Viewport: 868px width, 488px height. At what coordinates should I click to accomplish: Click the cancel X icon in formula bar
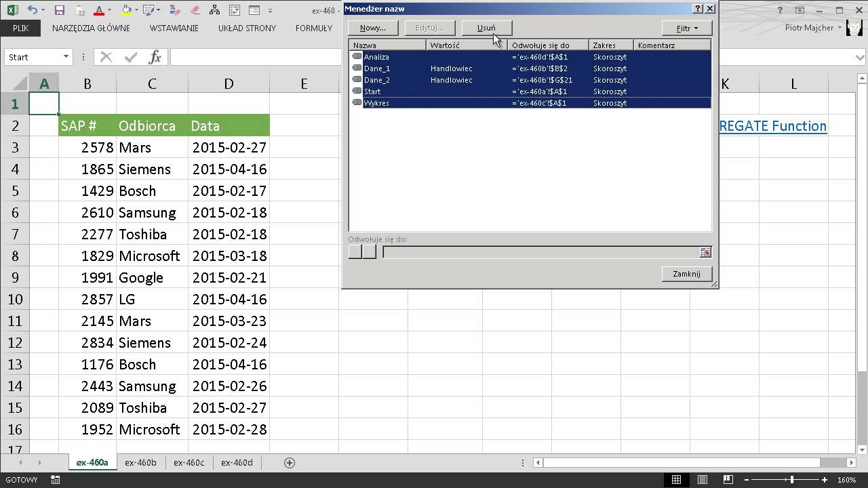pyautogui.click(x=106, y=57)
